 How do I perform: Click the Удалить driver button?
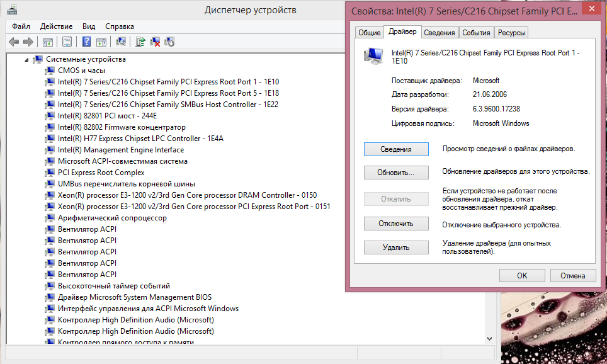396,247
